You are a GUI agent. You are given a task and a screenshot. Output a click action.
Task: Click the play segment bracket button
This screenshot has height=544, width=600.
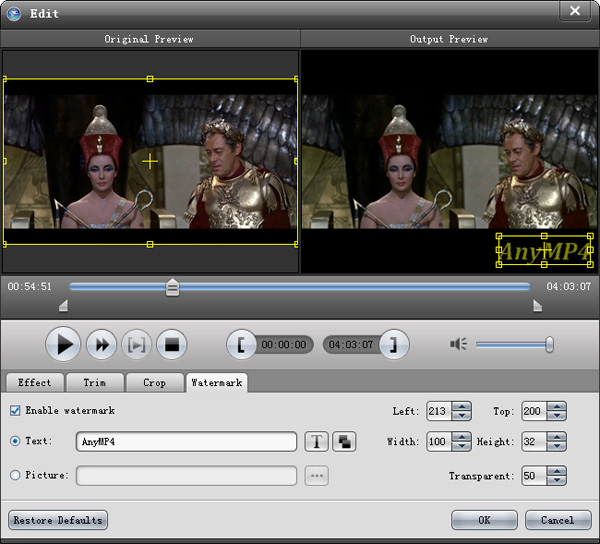click(137, 344)
